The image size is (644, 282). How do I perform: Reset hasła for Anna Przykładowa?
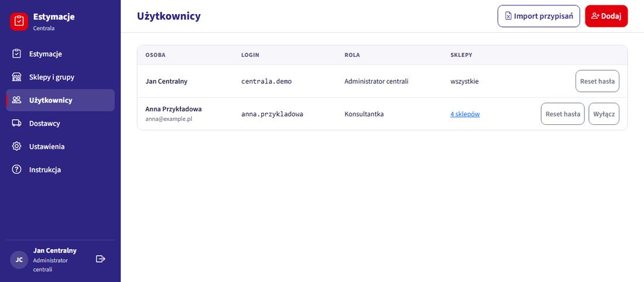coord(563,114)
